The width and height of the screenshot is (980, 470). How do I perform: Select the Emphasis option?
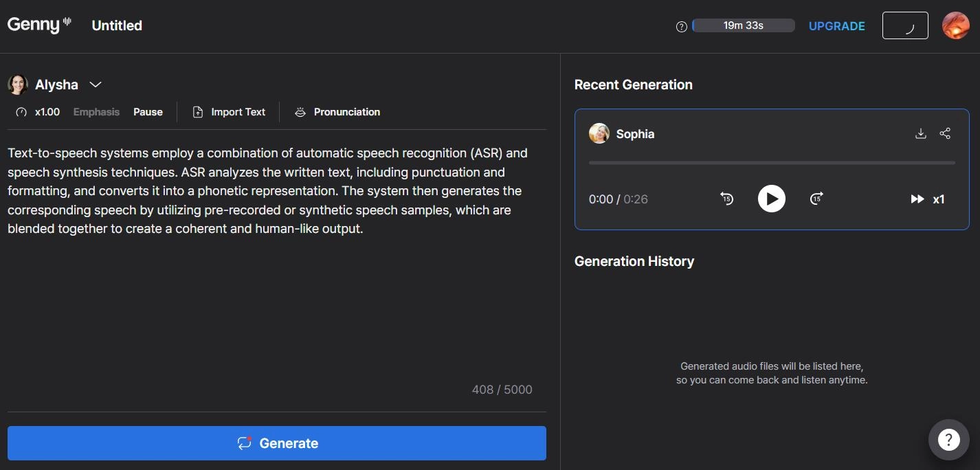96,112
